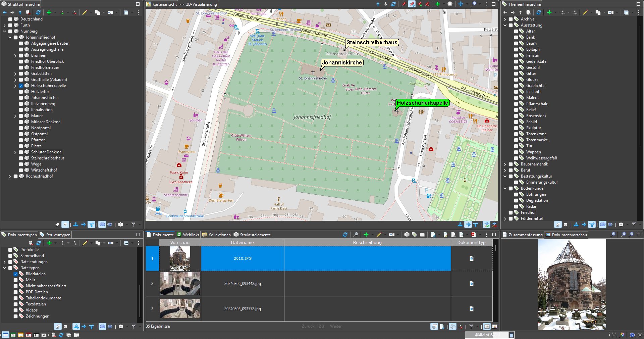Go to the next results page via Weiter
Image resolution: width=644 pixels, height=339 pixels.
pyautogui.click(x=335, y=326)
